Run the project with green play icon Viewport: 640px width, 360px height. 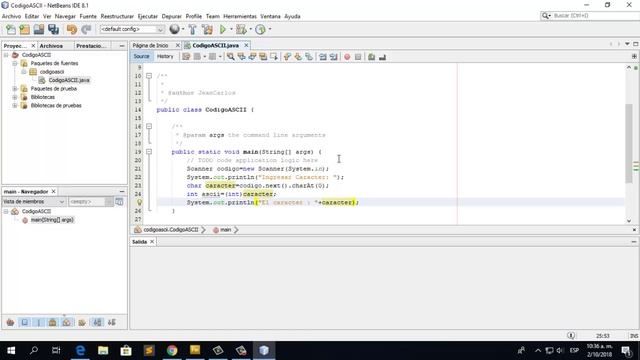tap(223, 29)
